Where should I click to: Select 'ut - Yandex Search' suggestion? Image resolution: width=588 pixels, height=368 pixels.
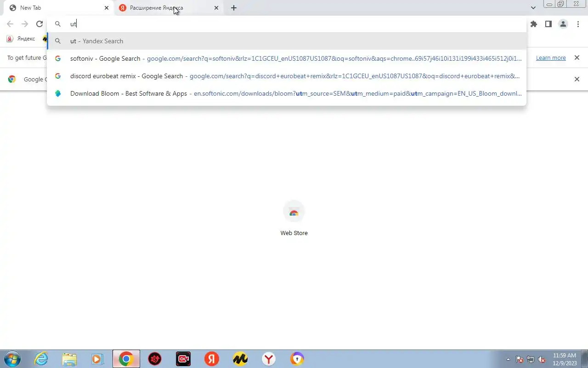pyautogui.click(x=287, y=41)
